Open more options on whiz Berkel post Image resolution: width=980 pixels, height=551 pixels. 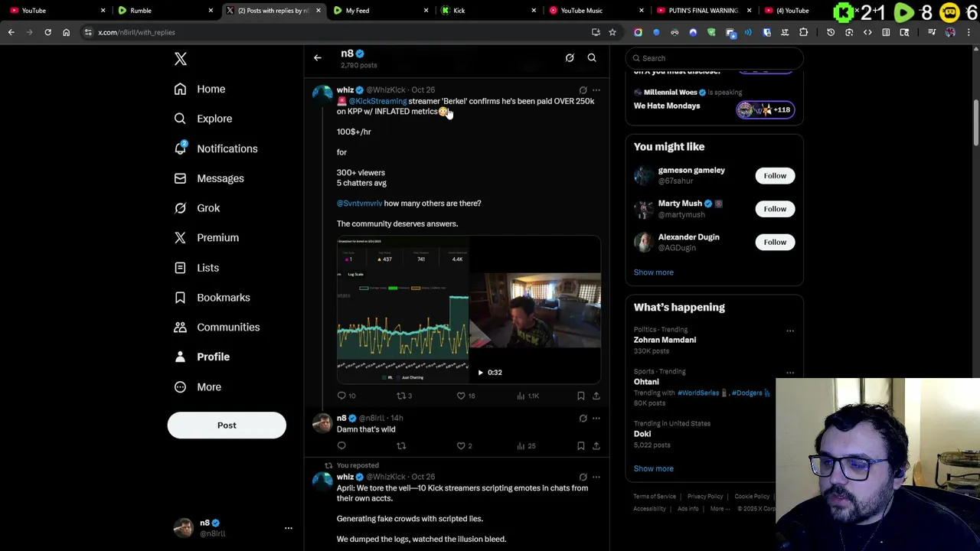tap(596, 90)
